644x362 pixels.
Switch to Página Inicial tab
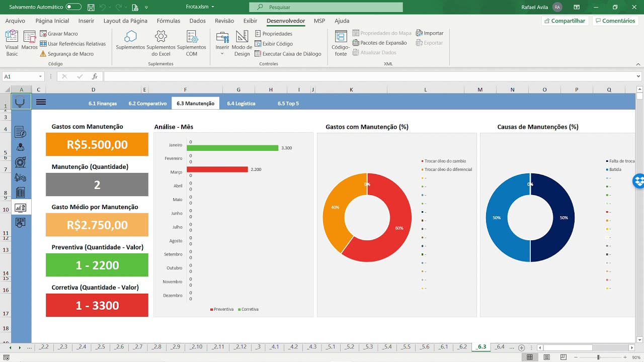52,21
